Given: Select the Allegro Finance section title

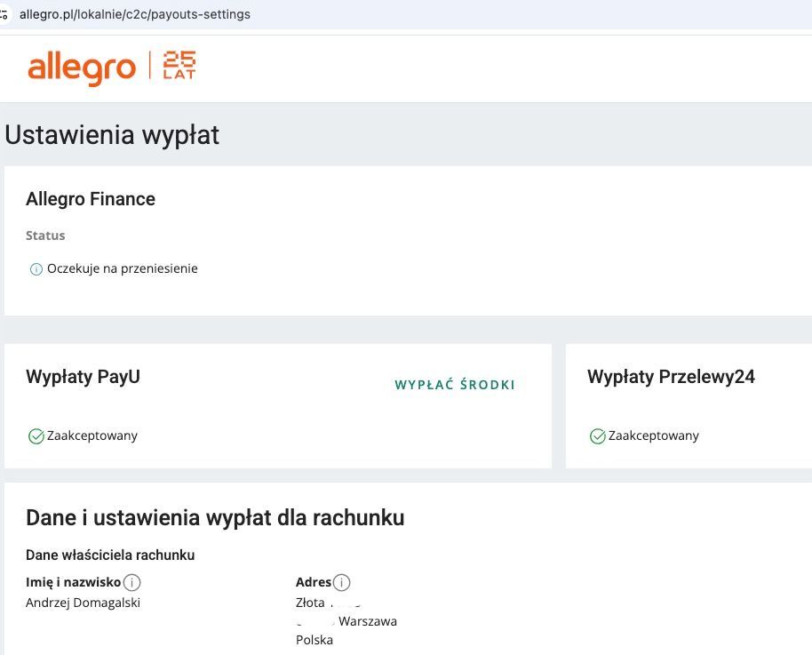Looking at the screenshot, I should click(x=91, y=199).
